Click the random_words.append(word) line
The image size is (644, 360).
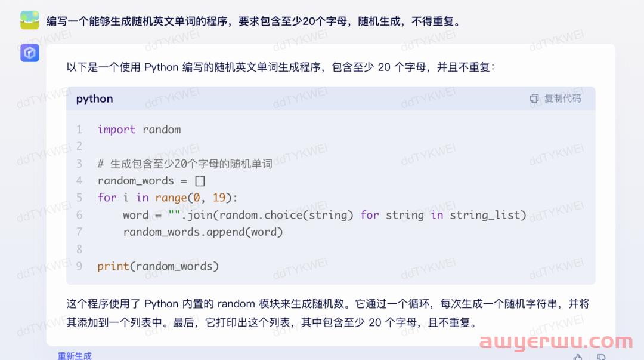203,232
